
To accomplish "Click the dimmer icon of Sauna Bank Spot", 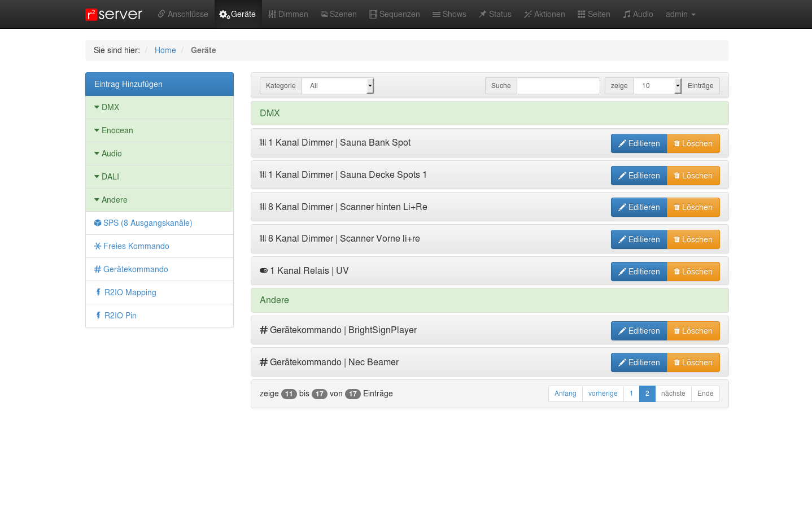I will 263,143.
